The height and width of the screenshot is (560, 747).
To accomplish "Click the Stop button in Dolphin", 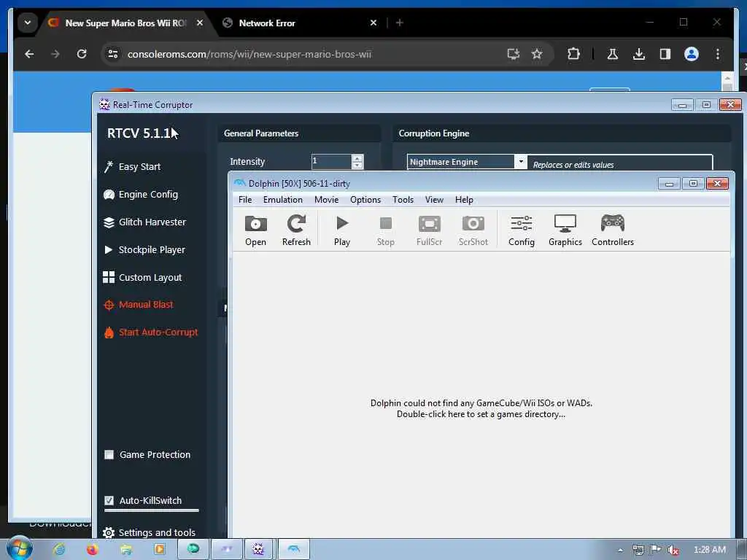I will (x=385, y=230).
